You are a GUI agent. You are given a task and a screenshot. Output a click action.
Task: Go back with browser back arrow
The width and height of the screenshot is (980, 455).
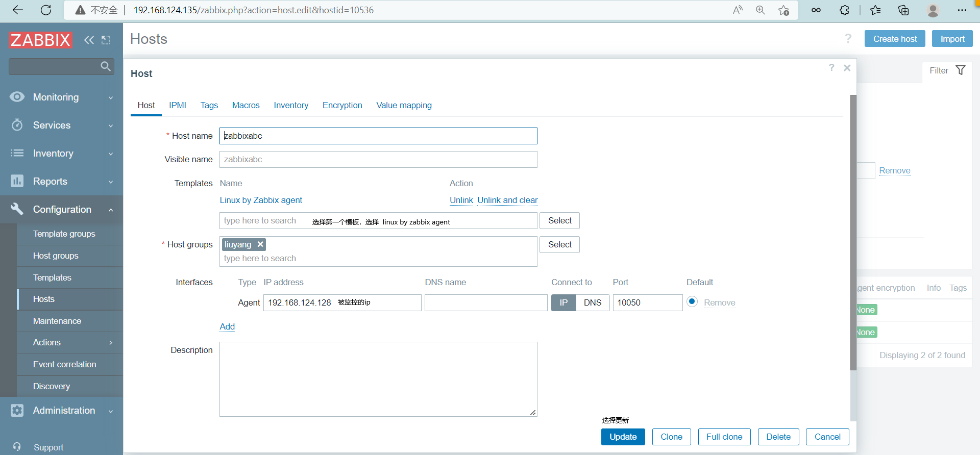17,10
